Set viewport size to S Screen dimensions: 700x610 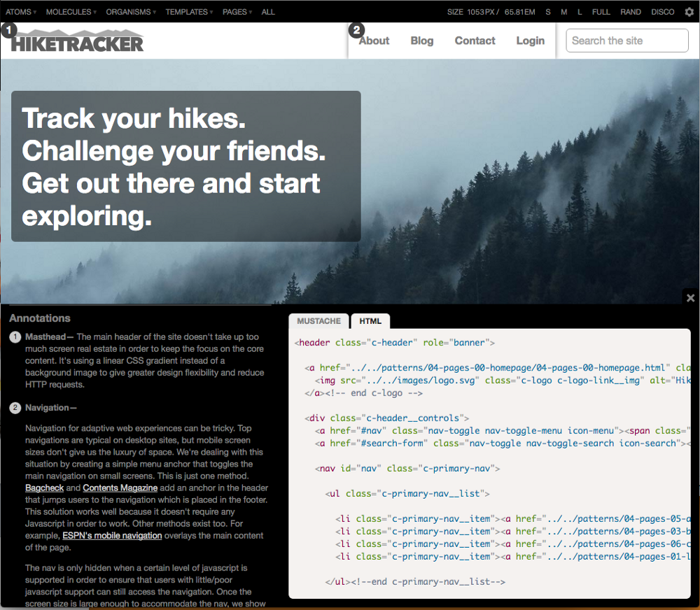[x=548, y=12]
